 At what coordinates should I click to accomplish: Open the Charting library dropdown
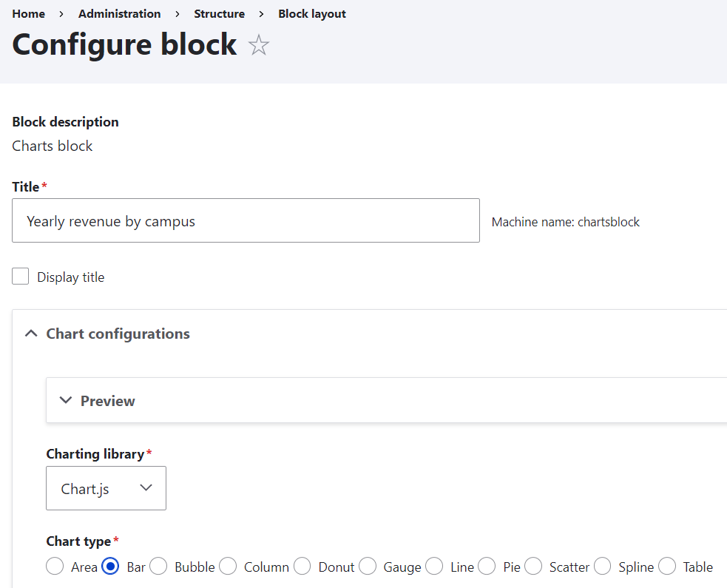[x=106, y=488]
